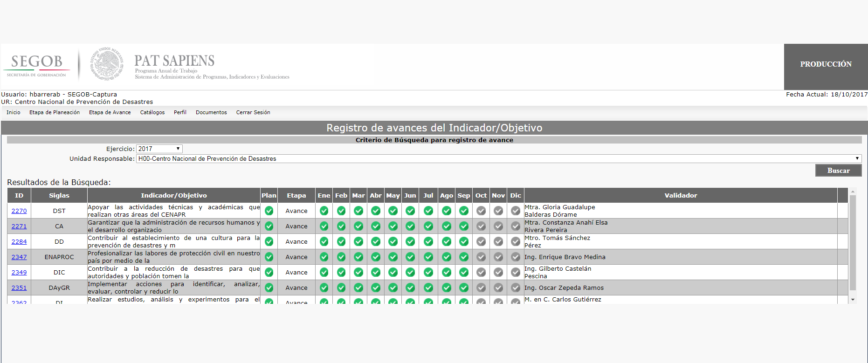The width and height of the screenshot is (868, 363).
Task: Open indicator ID 2347 link
Action: [19, 257]
